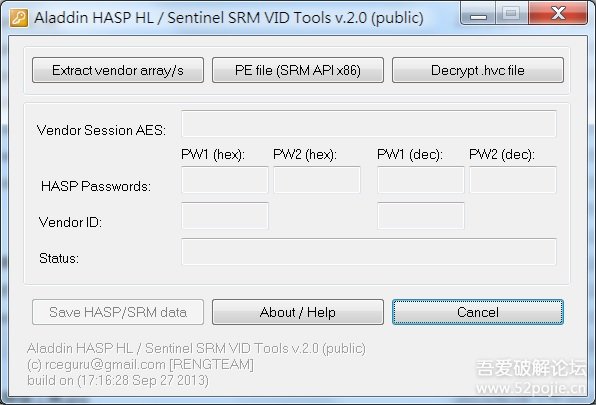The height and width of the screenshot is (405, 596).
Task: Click the key application icon in title bar
Action: (x=19, y=18)
